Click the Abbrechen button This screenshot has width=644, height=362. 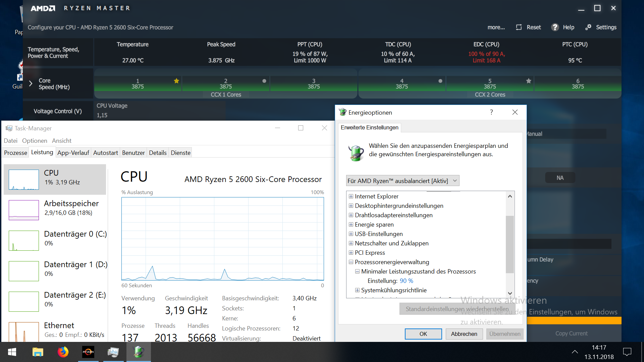[464, 334]
